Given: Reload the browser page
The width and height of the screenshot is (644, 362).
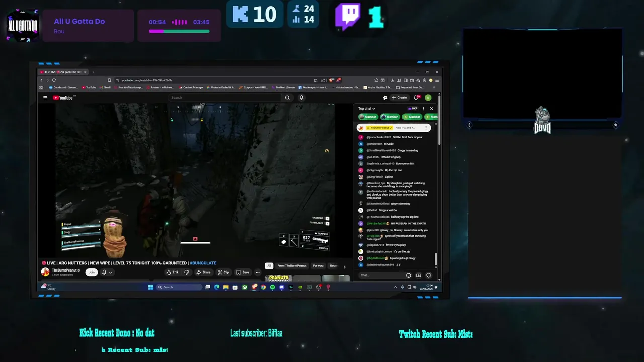Looking at the screenshot, I should tap(54, 80).
